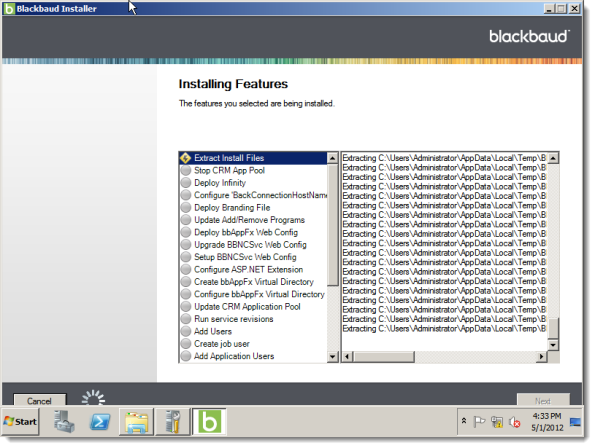
Task: Open Server Manager from the taskbar
Action: click(x=64, y=421)
